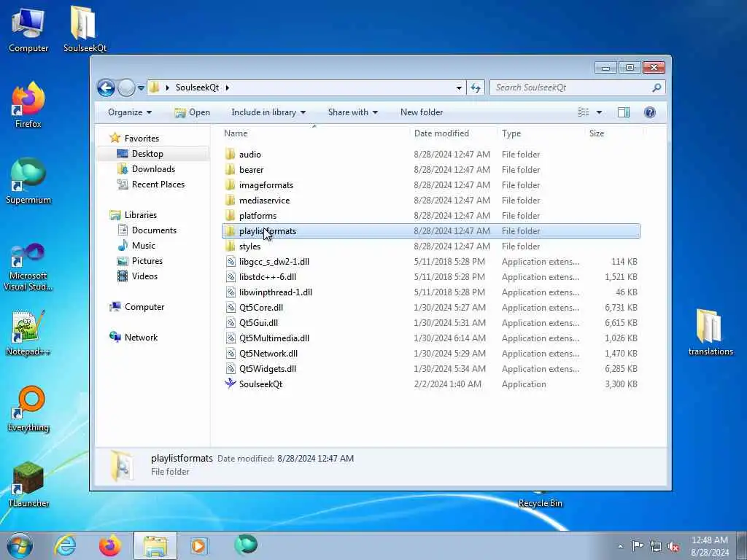Screen dimensions: 747x560
Task: Open Music library in navigation pane
Action: (x=143, y=246)
